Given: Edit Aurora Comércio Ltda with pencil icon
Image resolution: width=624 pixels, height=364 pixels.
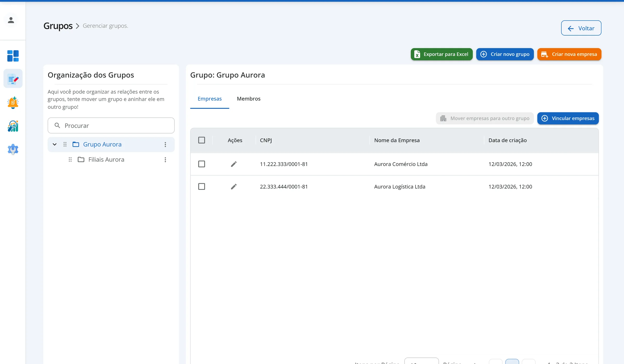Looking at the screenshot, I should point(234,164).
